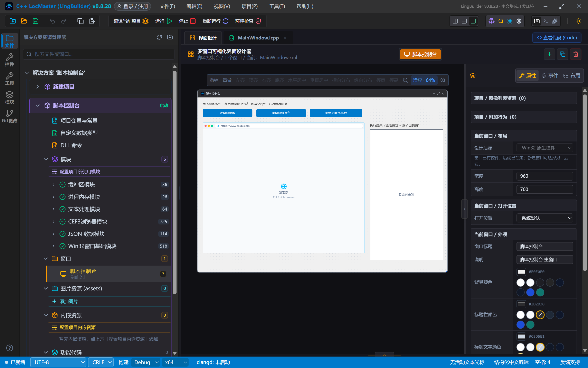
Task: Open the UTF-8 encoding dropdown
Action: click(58, 362)
